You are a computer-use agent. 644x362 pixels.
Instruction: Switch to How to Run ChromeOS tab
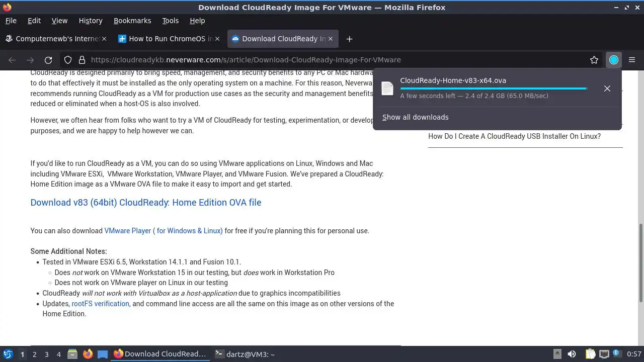(170, 39)
